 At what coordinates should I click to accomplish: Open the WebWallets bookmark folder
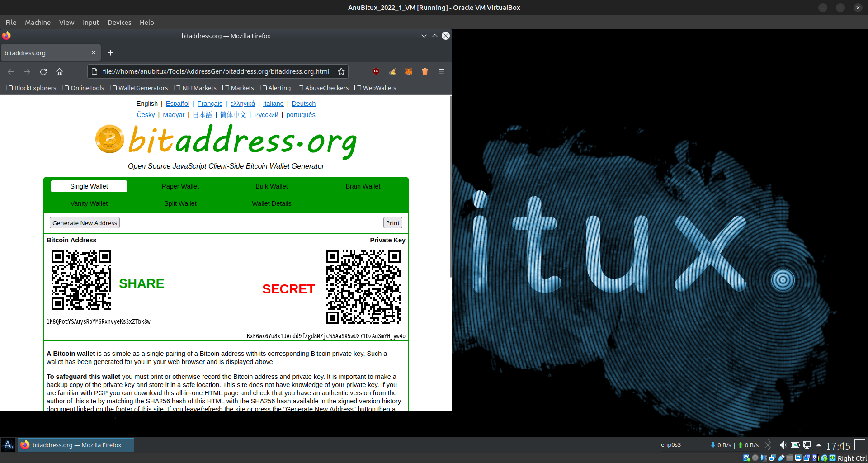click(375, 88)
